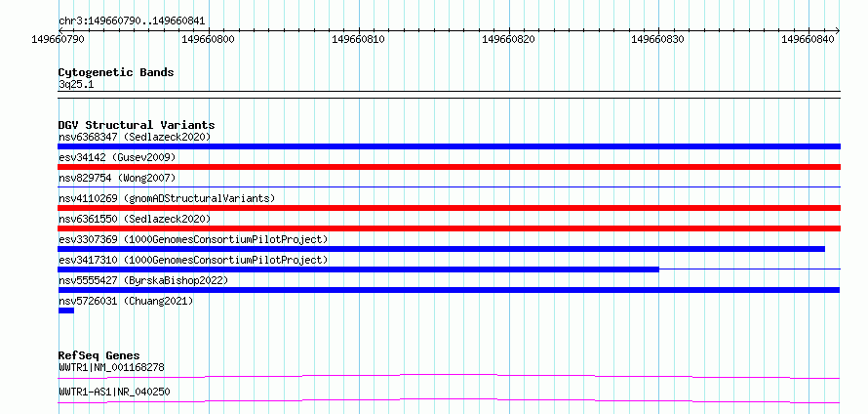Click the RefSeq Genes track title
Screen dimensions: 868x414
99,355
